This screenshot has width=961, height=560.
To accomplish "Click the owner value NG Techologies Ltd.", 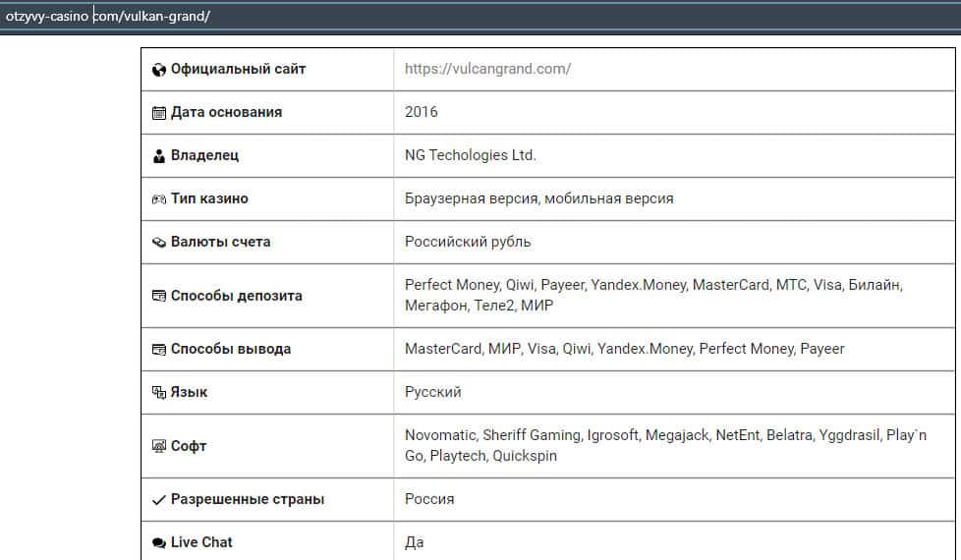I will [470, 155].
